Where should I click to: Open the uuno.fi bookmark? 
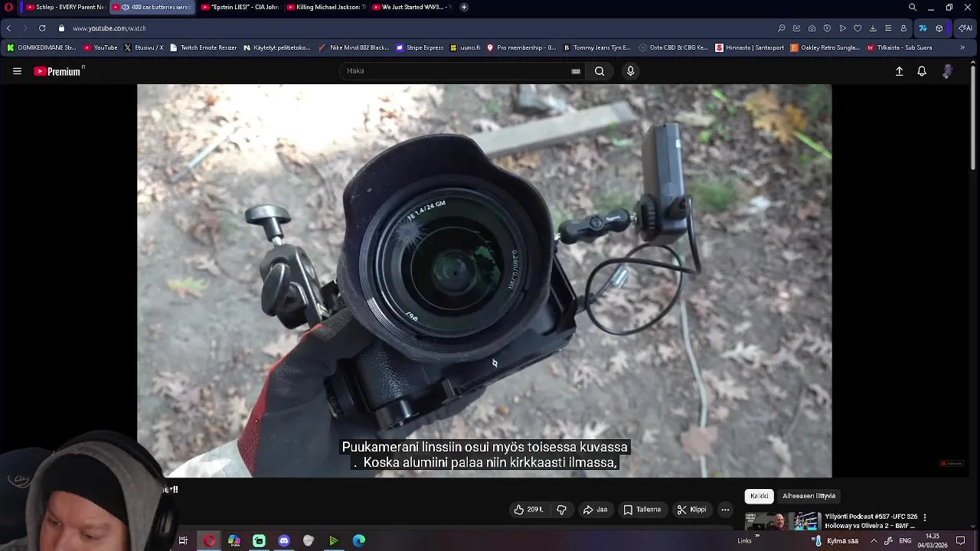(465, 47)
